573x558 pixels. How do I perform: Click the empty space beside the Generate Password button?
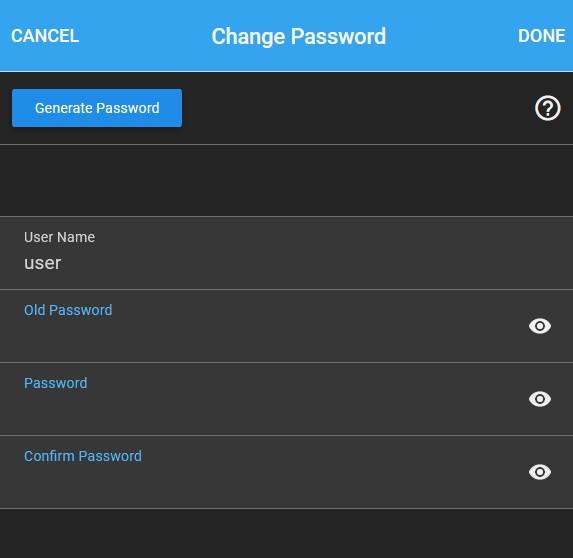point(358,108)
